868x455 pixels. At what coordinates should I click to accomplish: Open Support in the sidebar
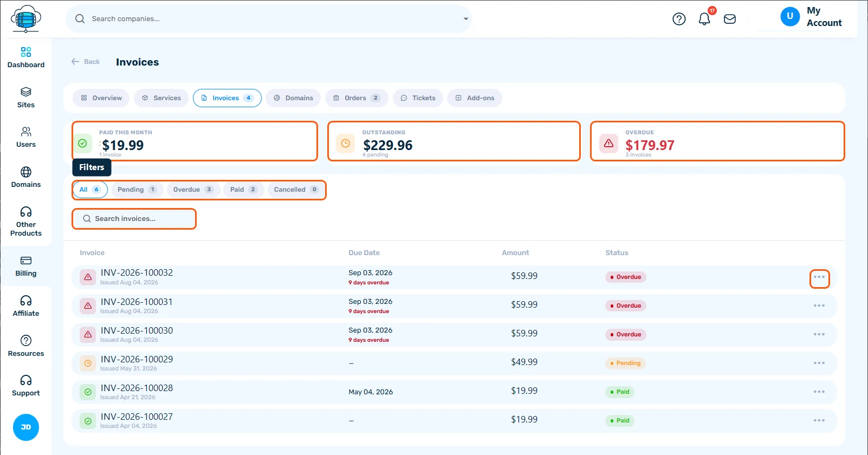point(25,386)
